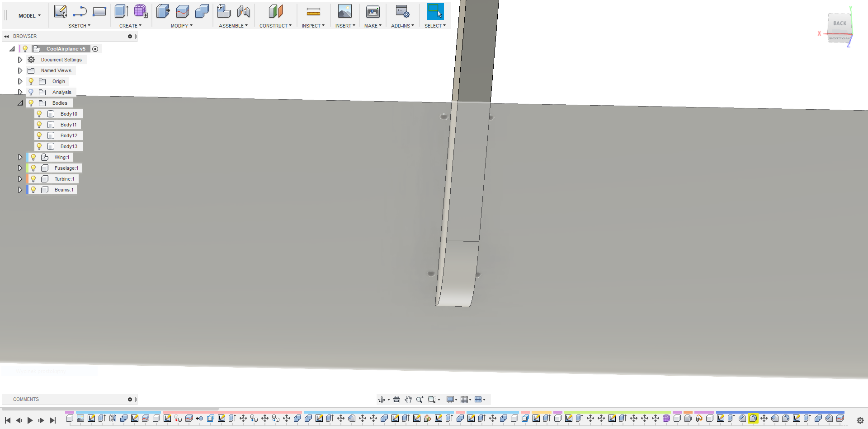Select the Rectangle sketch tool icon
868x429 pixels.
coord(99,11)
